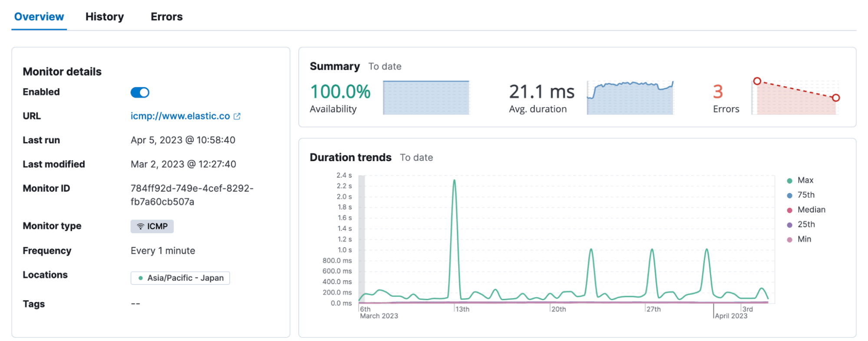The width and height of the screenshot is (868, 341).
Task: Click the ICMP wifi icon in badge
Action: pyautogui.click(x=140, y=226)
